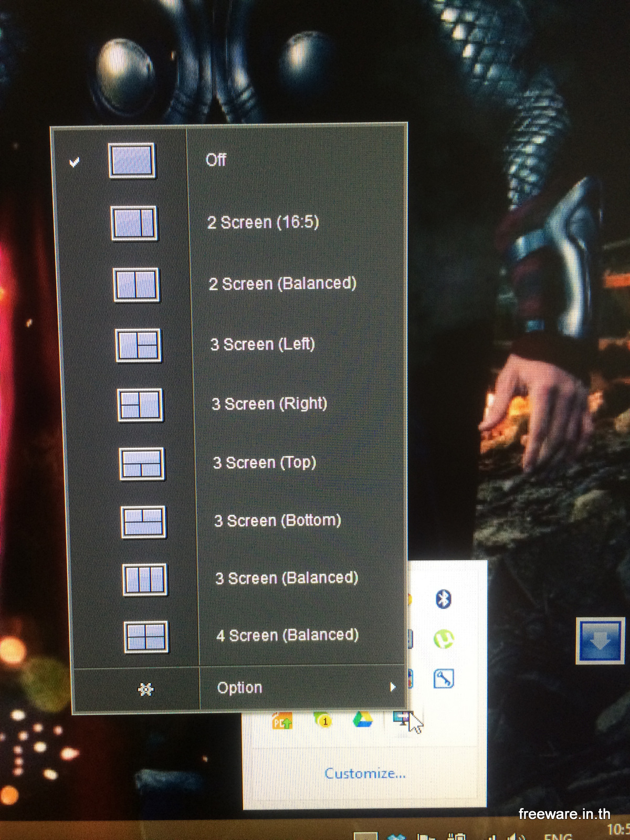Click the 3 Screen (Left) layout icon
The height and width of the screenshot is (840, 630).
(138, 345)
